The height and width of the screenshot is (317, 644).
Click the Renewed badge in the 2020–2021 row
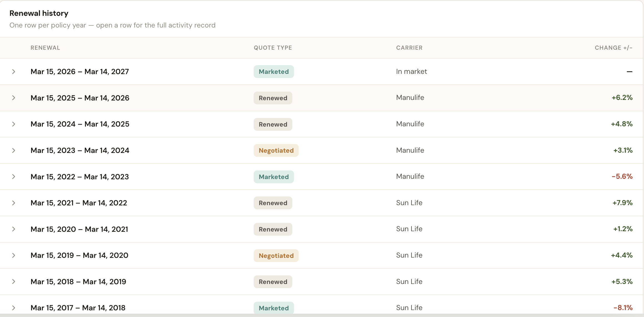(273, 229)
